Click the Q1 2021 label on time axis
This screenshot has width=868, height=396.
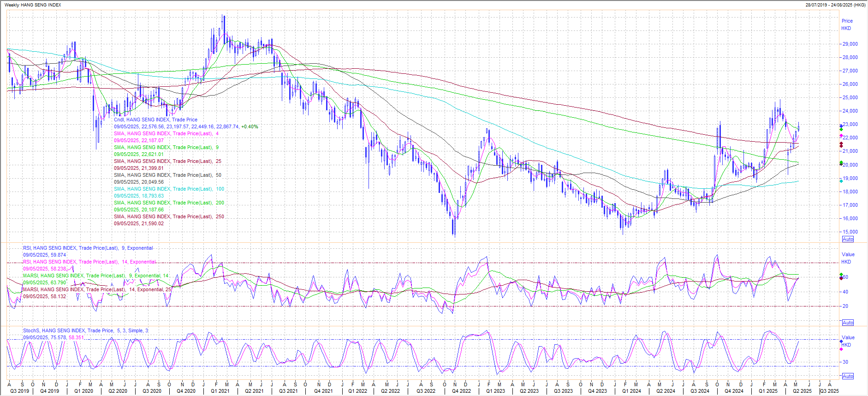[220, 391]
